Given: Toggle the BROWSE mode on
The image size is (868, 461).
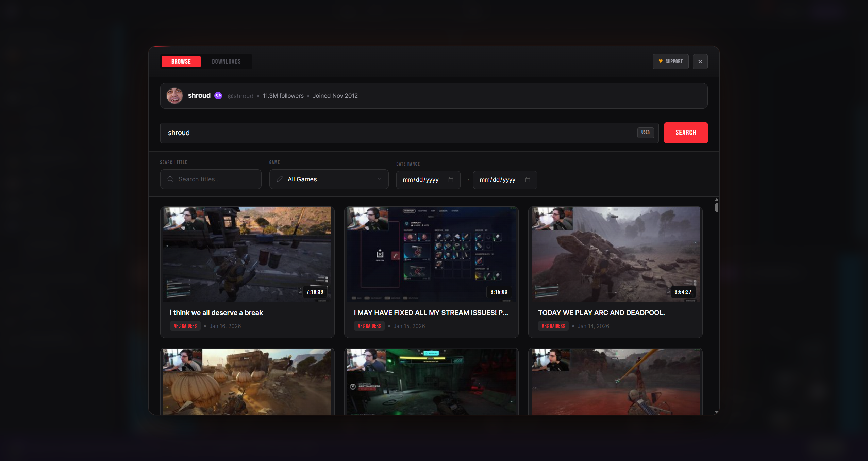Looking at the screenshot, I should [x=181, y=62].
